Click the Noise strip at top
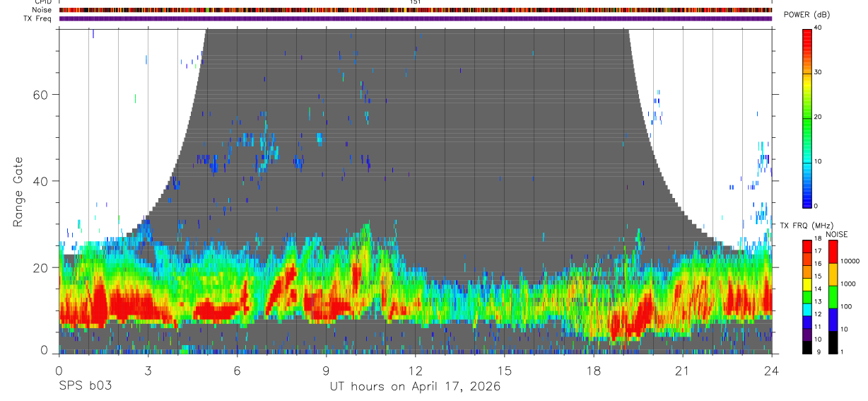 pos(415,10)
